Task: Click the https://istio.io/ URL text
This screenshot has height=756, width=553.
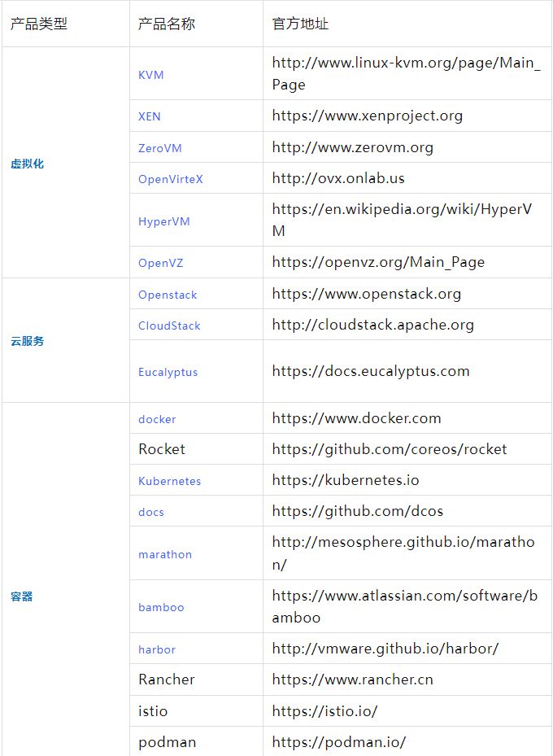Action: pyautogui.click(x=324, y=711)
